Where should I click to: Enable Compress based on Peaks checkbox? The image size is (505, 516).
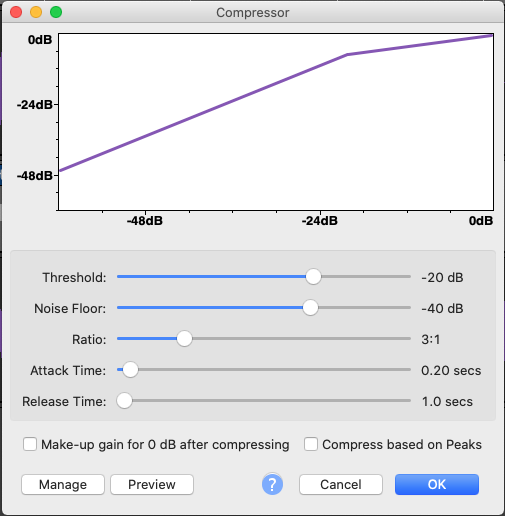click(x=311, y=444)
